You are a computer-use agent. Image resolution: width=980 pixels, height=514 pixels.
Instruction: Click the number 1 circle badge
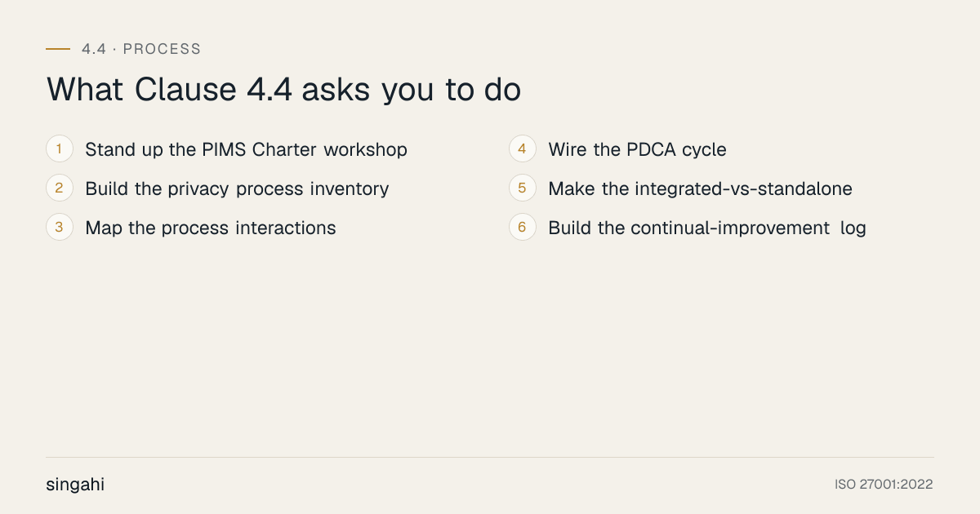click(60, 149)
